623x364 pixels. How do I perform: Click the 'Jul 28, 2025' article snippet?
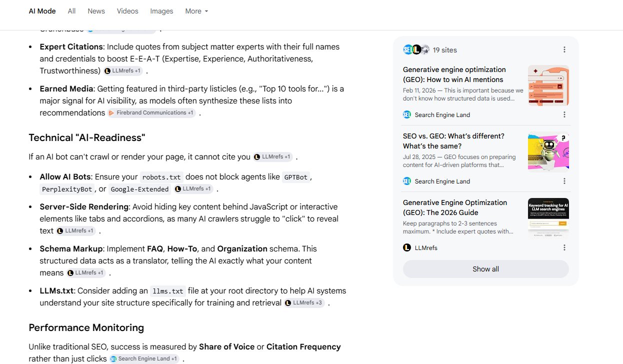[459, 161]
